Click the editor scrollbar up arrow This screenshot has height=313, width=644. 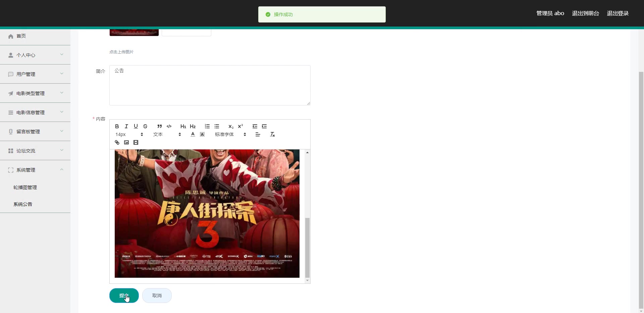click(x=307, y=152)
